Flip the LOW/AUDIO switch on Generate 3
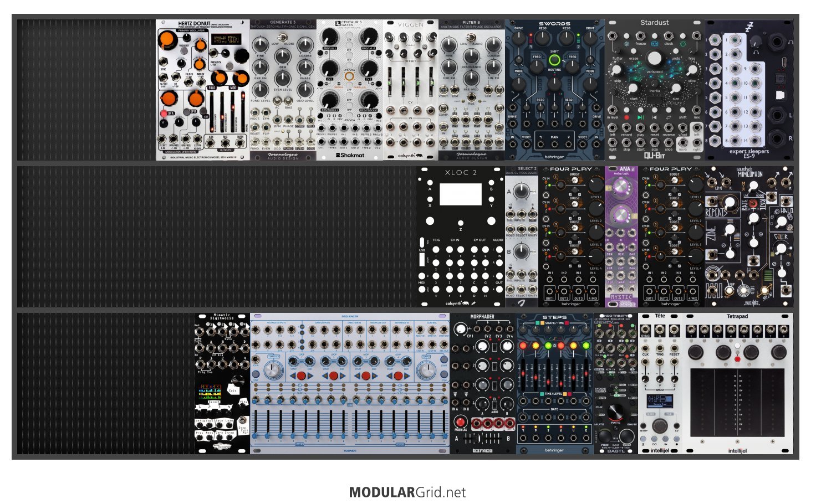Viewport: 816px width, 504px height. click(x=283, y=37)
